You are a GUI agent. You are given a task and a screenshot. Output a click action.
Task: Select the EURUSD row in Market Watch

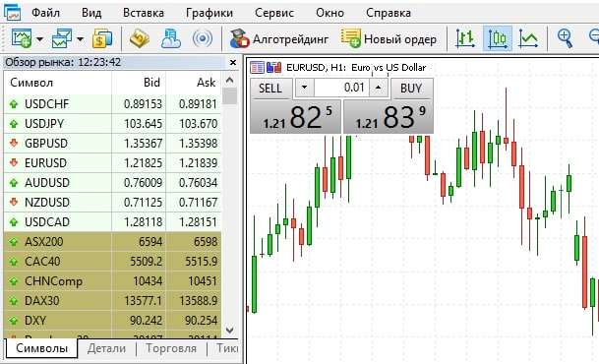point(112,163)
